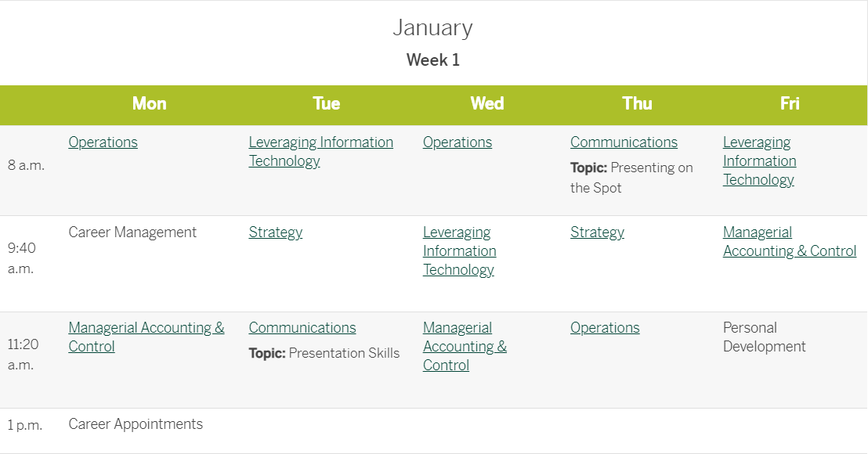
Task: Select the Thu column header
Action: (637, 103)
